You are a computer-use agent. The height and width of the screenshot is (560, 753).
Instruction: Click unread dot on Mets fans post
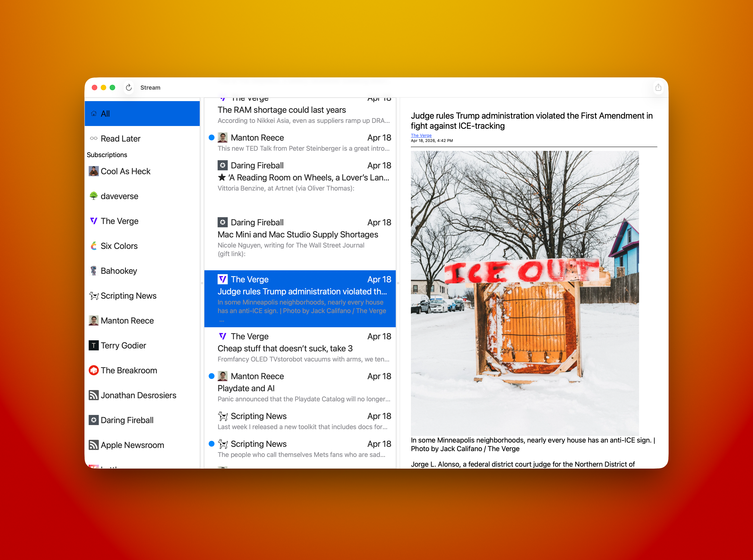(x=212, y=444)
